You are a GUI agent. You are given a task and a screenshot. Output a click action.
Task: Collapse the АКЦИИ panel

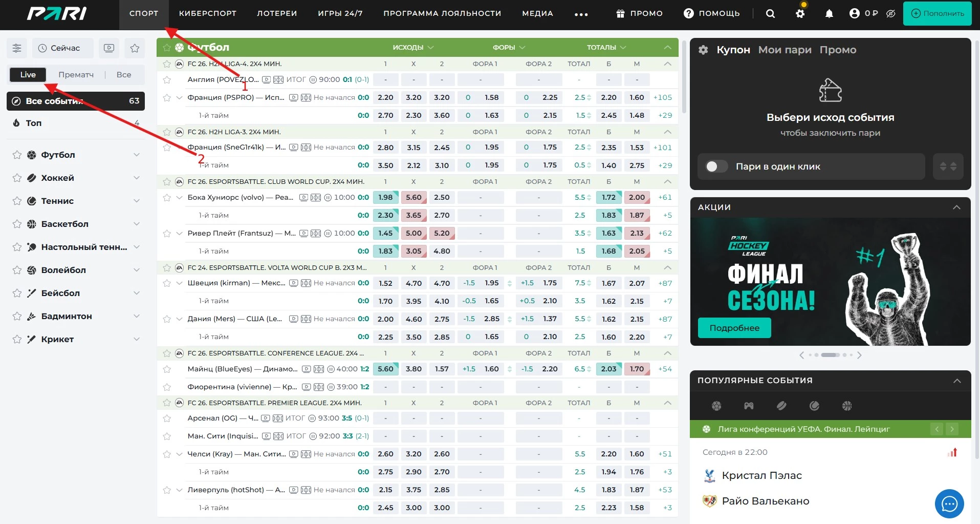click(x=956, y=207)
